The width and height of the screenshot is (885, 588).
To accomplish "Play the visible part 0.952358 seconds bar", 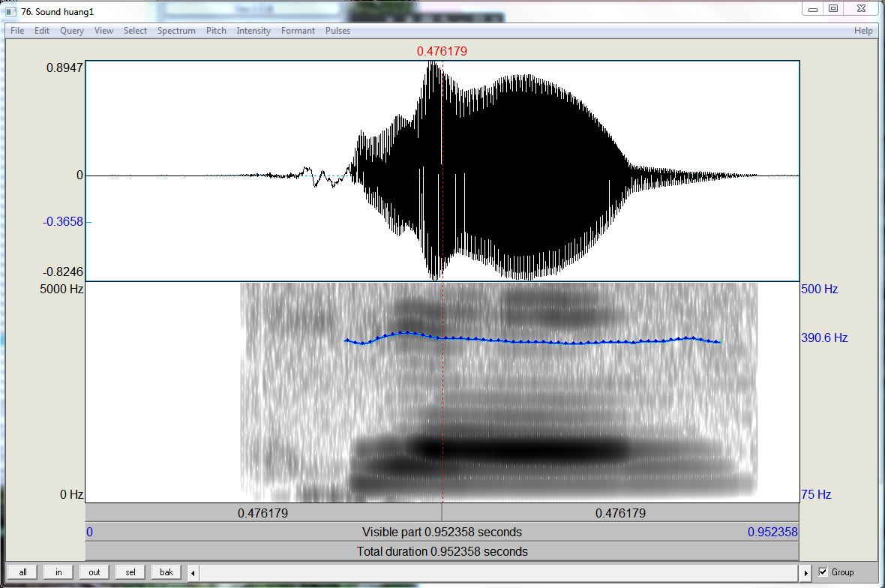I will [x=442, y=532].
